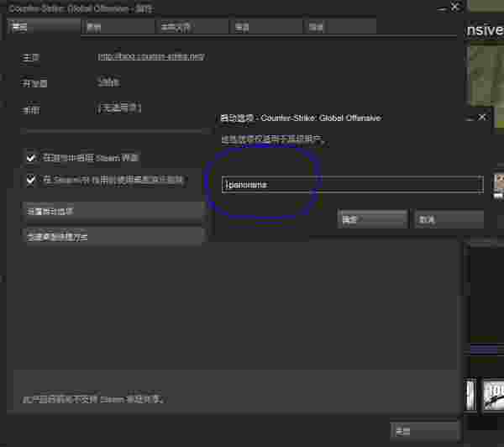Minimize the launch options dialog
Viewport: 504px width, 447px height.
point(470,118)
